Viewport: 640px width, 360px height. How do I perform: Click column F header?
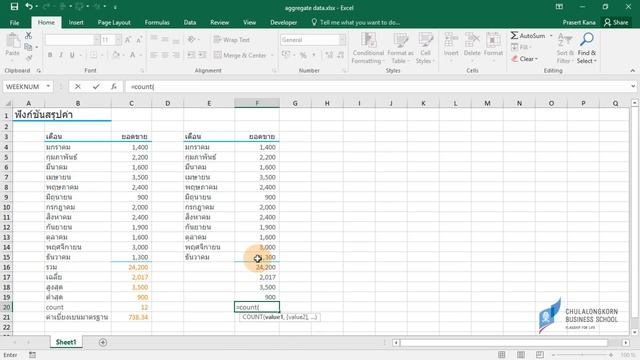click(x=257, y=103)
